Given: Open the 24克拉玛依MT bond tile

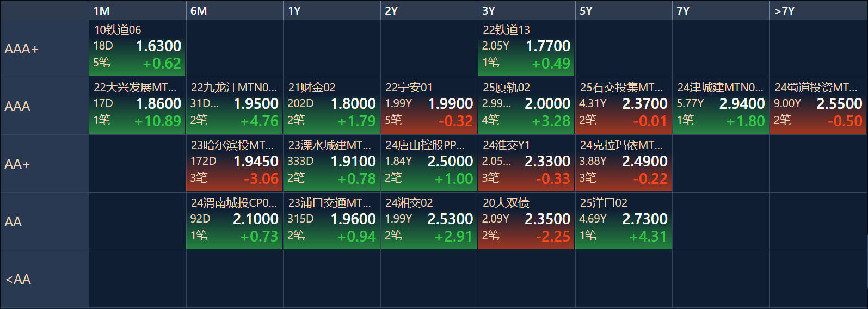Looking at the screenshot, I should pos(623,164).
